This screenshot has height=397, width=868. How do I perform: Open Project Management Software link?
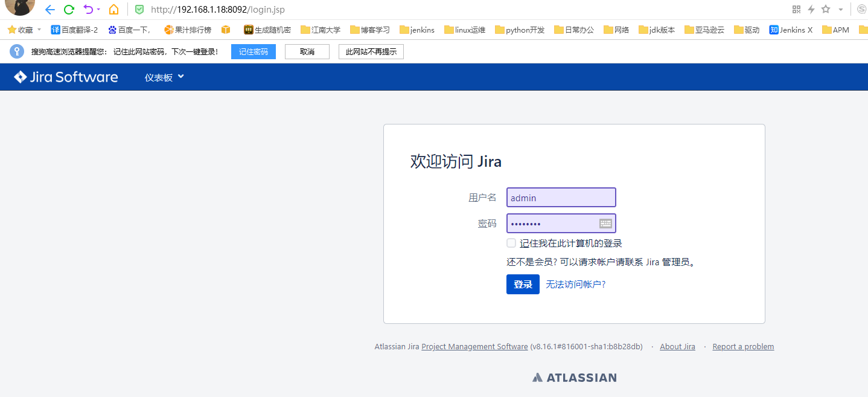coord(474,347)
